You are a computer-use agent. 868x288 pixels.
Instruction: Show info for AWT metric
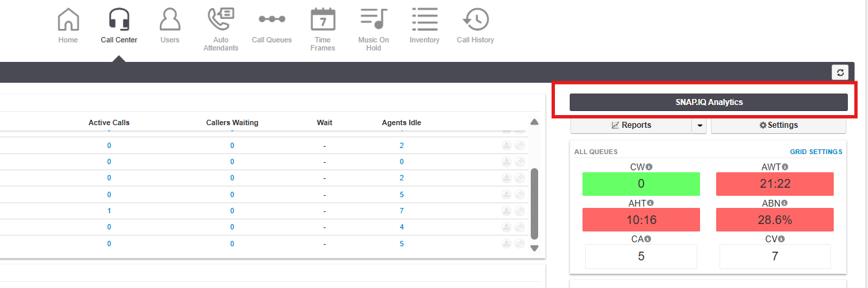[785, 167]
